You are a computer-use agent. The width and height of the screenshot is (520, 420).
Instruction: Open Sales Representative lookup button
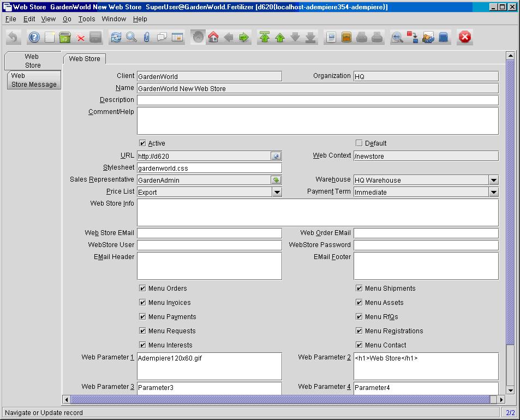click(276, 180)
